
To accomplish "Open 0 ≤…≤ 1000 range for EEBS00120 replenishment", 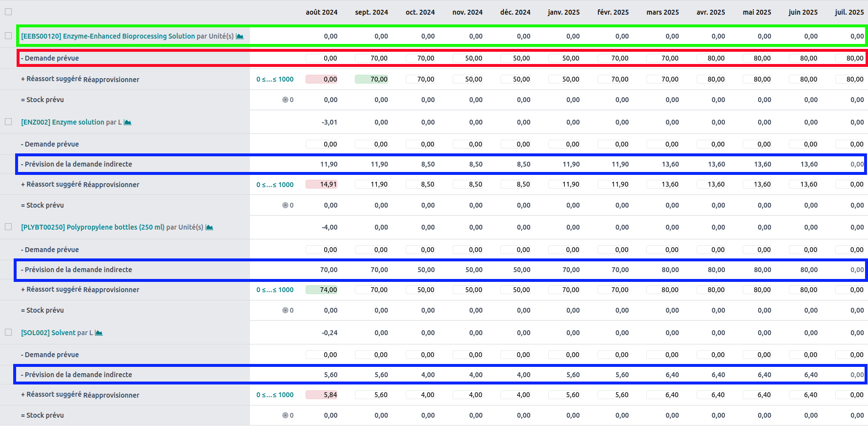I will click(x=275, y=79).
